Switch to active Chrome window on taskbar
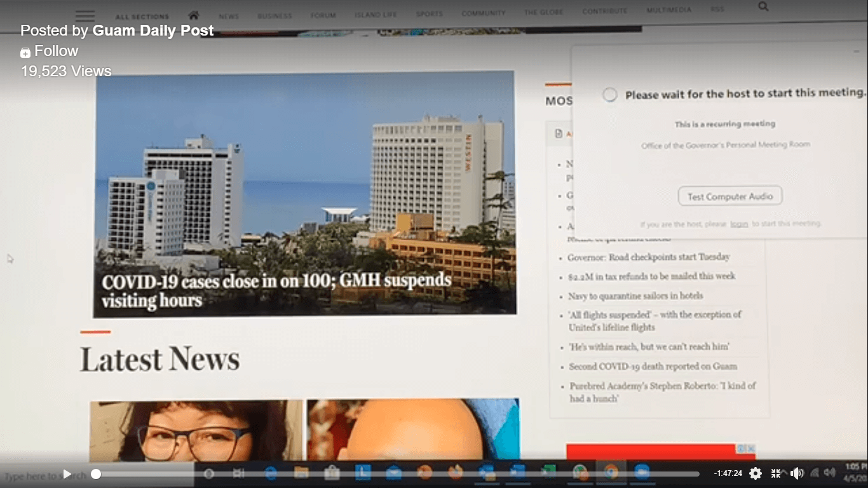868x488 pixels. [x=611, y=471]
